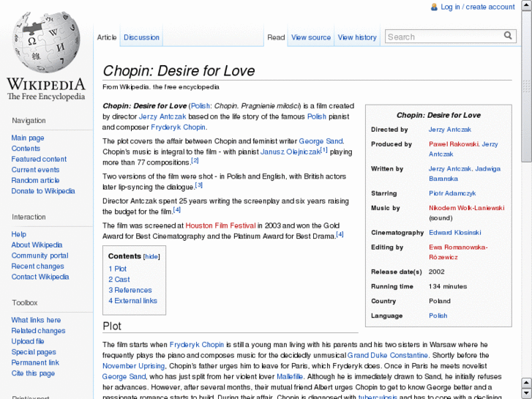Open Grand Duke Constantine link
The image size is (532, 399).
click(387, 355)
